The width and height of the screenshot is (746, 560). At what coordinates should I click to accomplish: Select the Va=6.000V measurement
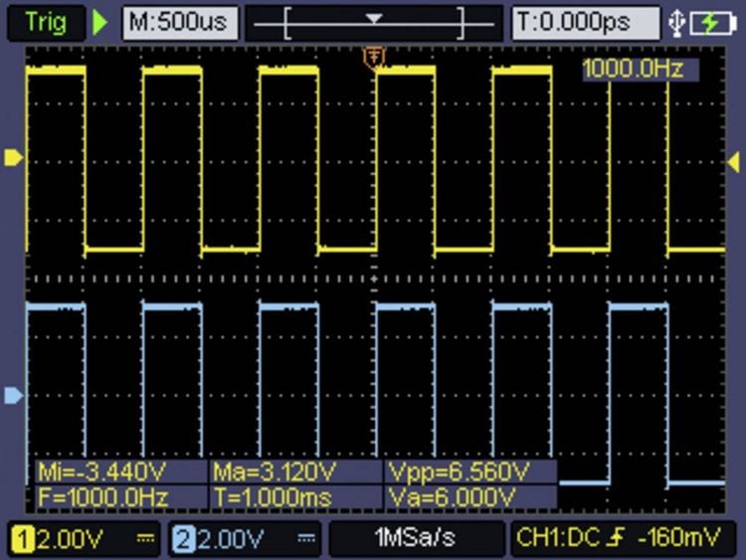pyautogui.click(x=470, y=497)
